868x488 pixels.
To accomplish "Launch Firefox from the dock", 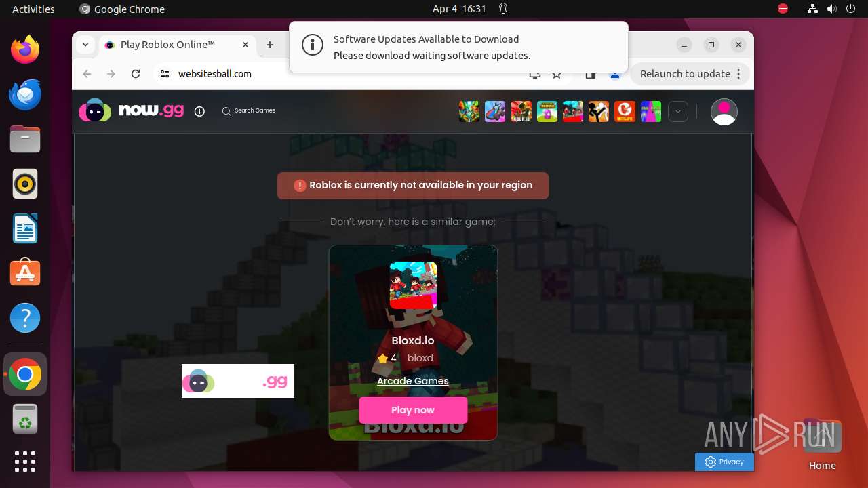I will point(25,49).
